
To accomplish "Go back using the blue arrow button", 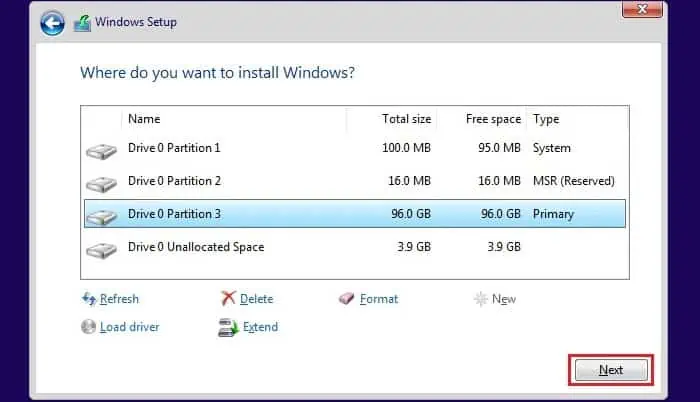I will (52, 23).
